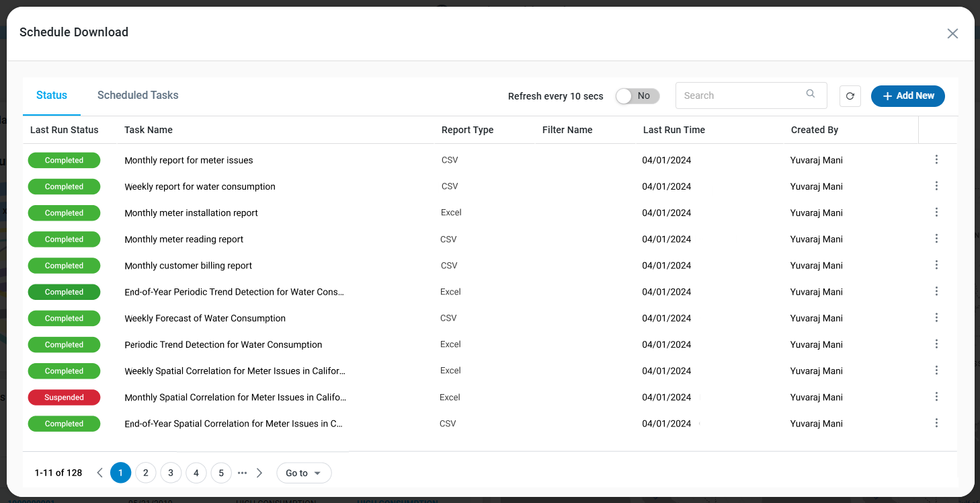
Task: Select the Status tab
Action: click(x=52, y=95)
